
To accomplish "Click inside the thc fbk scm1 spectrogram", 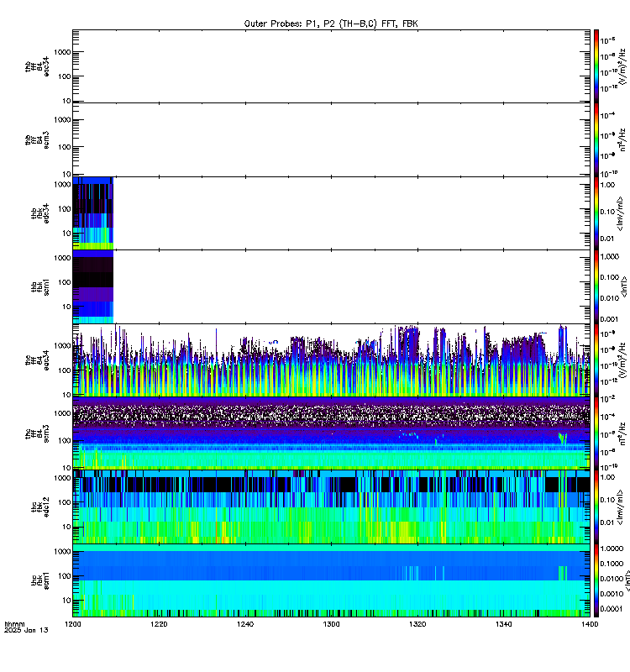I will click(x=331, y=580).
